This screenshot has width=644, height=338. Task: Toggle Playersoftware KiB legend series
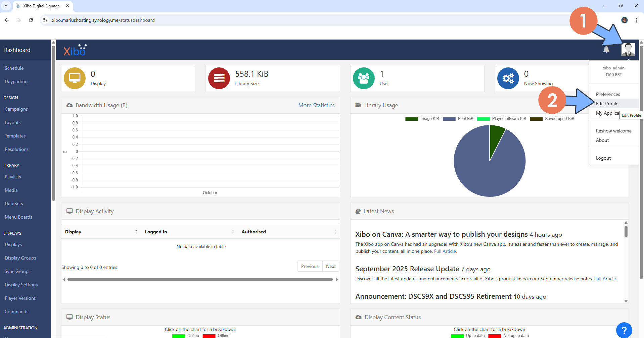click(502, 119)
